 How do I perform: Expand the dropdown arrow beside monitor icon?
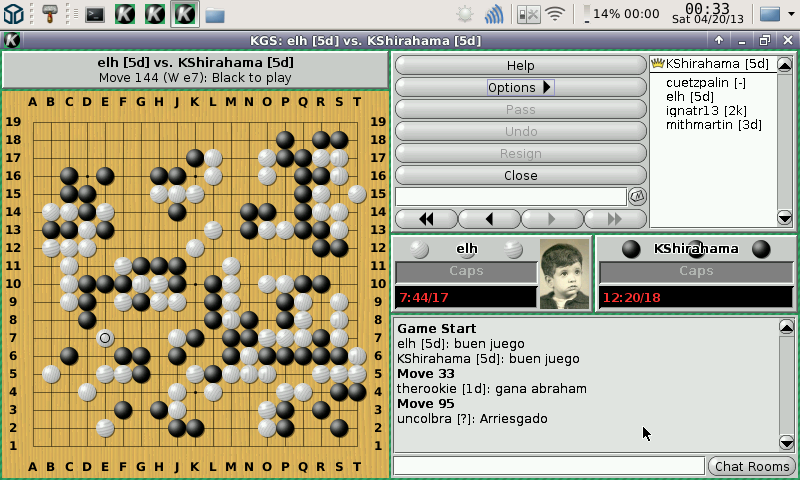click(791, 14)
